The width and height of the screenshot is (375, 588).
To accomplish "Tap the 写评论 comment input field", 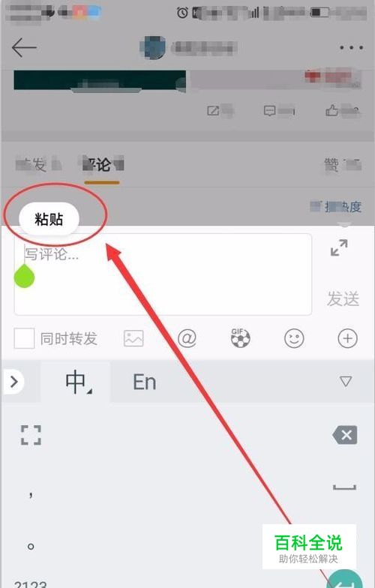I will point(163,274).
